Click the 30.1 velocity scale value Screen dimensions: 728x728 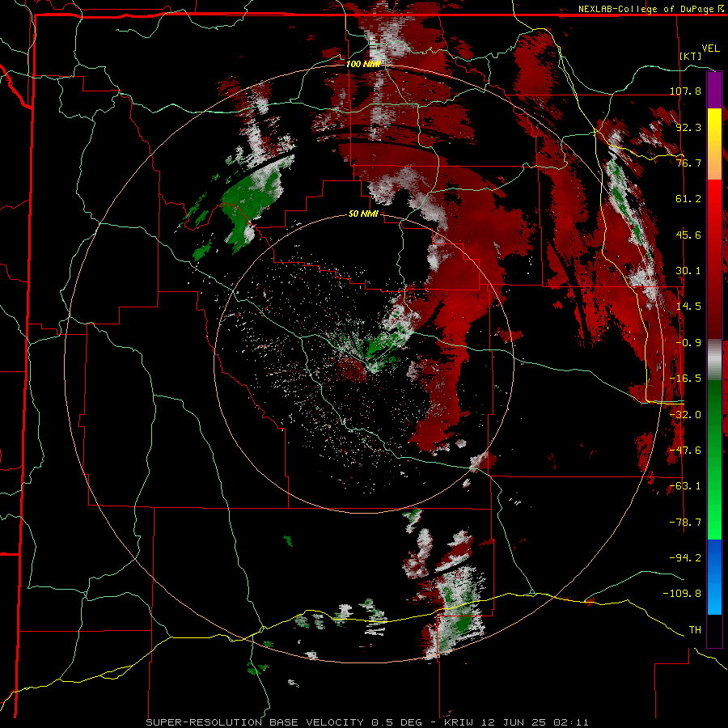click(x=688, y=271)
